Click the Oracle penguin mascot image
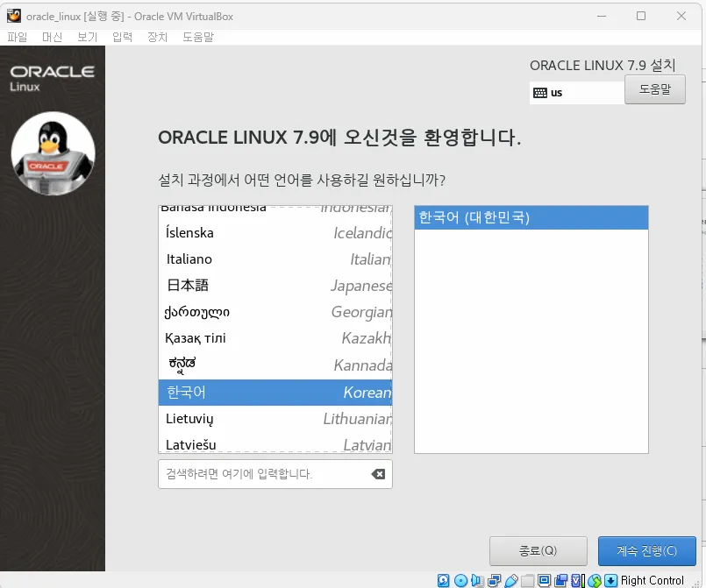This screenshot has height=588, width=706. click(53, 153)
